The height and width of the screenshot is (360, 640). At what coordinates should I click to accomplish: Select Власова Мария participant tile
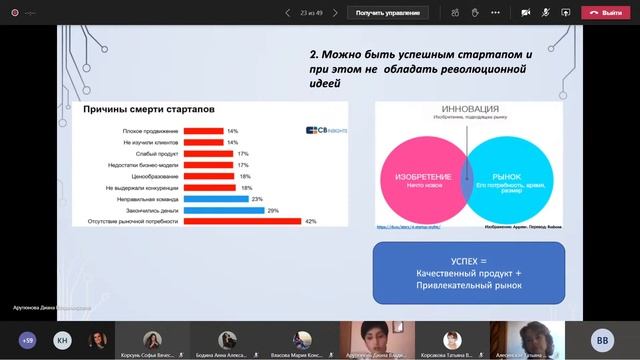coord(302,340)
